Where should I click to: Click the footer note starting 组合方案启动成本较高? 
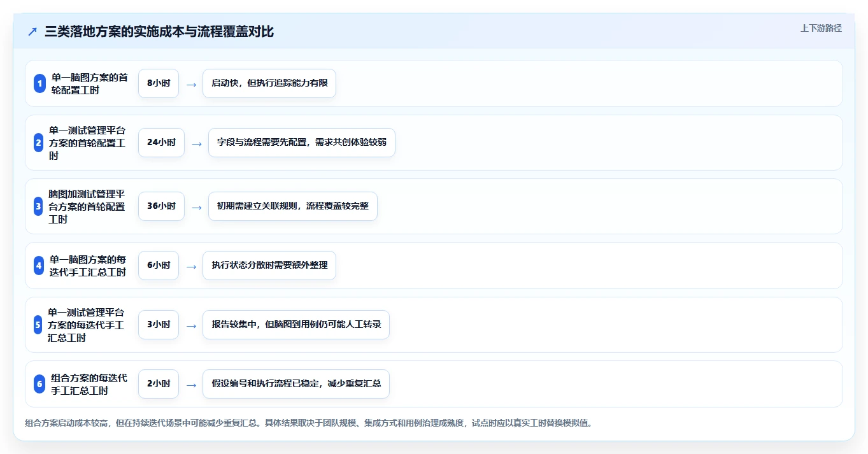(x=309, y=423)
